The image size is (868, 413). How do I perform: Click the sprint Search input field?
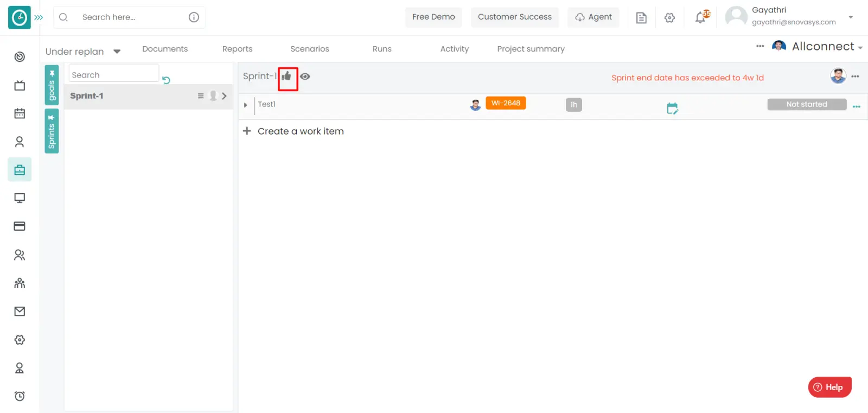(x=113, y=75)
